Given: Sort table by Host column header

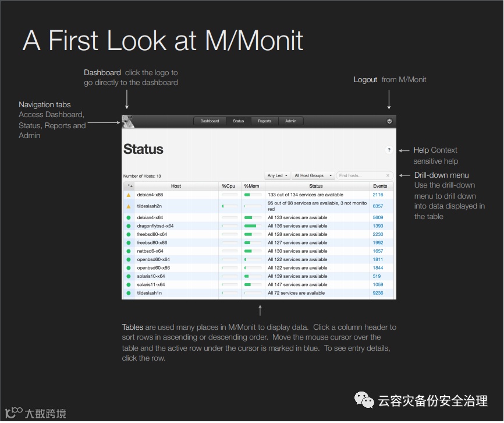Looking at the screenshot, I should [176, 186].
